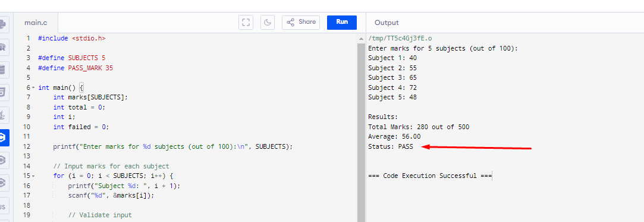Toggle dark mode with moon icon

[x=268, y=22]
